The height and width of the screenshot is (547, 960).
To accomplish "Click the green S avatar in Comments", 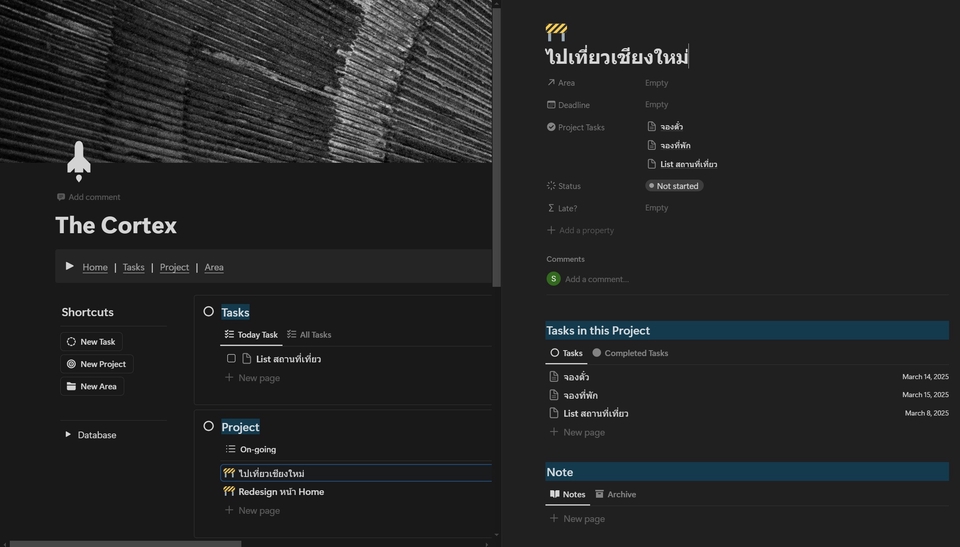I will click(x=553, y=279).
